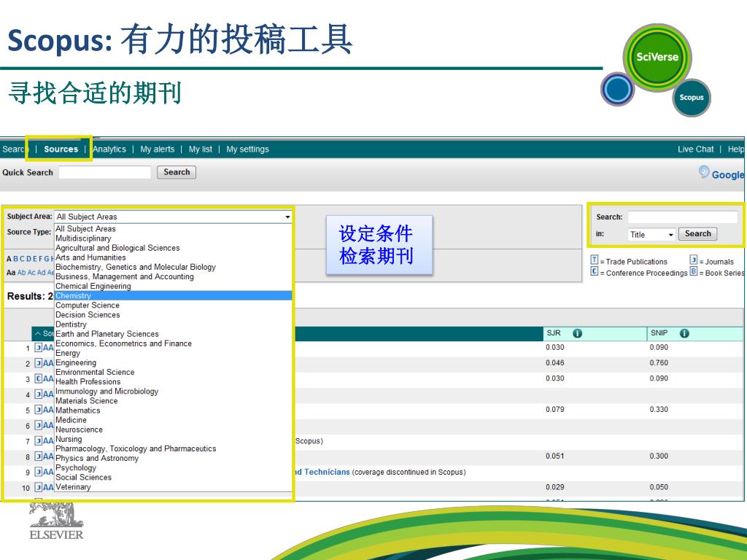
Task: Open the SJR info icon
Action: [x=578, y=333]
